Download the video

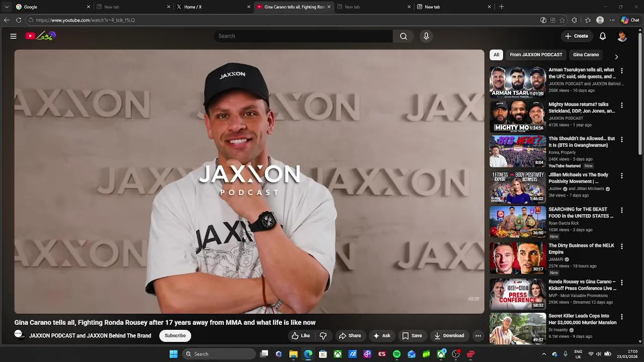pyautogui.click(x=449, y=336)
